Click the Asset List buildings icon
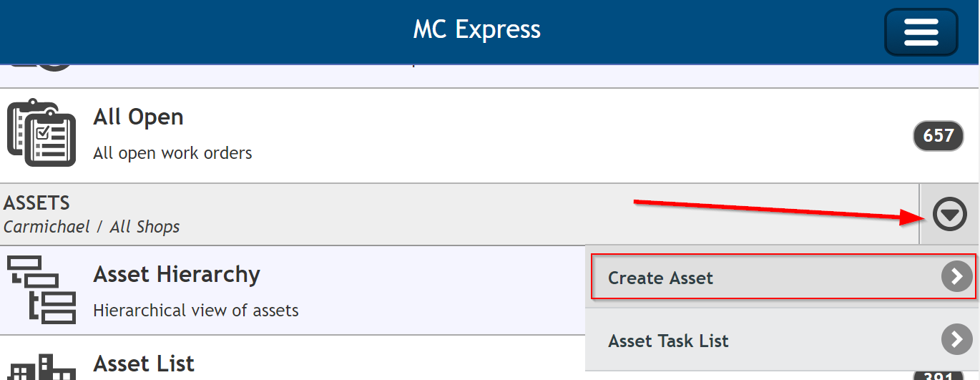 click(x=41, y=367)
